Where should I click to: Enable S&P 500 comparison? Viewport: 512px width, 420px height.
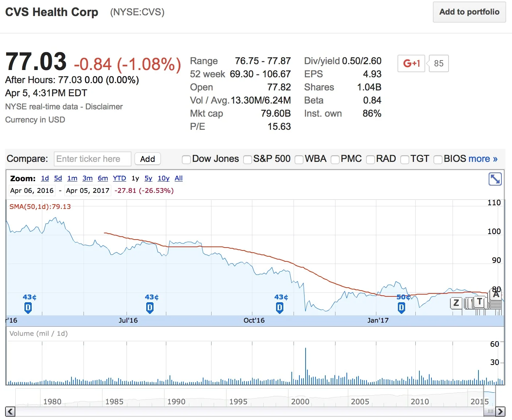248,159
